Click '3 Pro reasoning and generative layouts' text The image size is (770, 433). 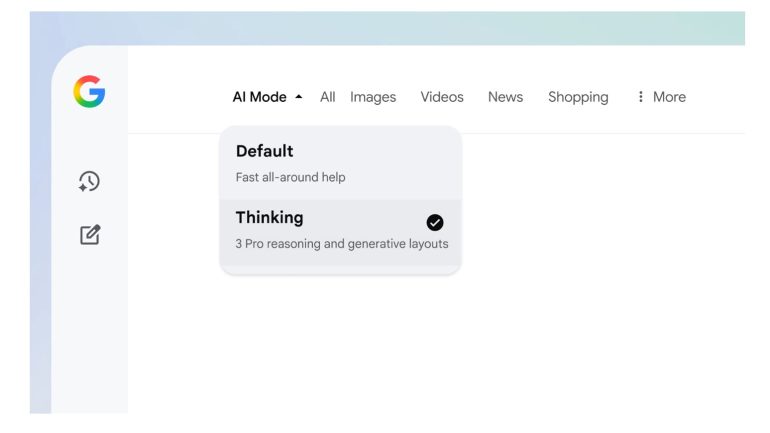(x=342, y=243)
